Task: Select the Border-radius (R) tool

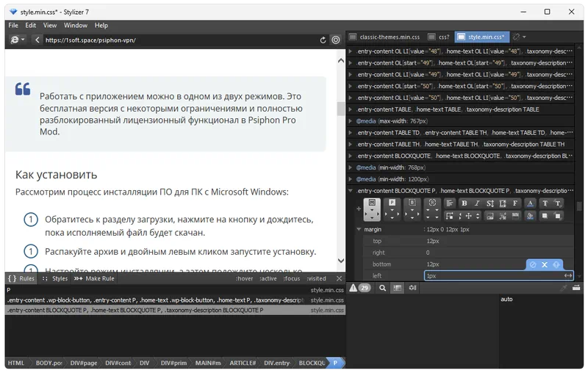Action: (x=432, y=209)
